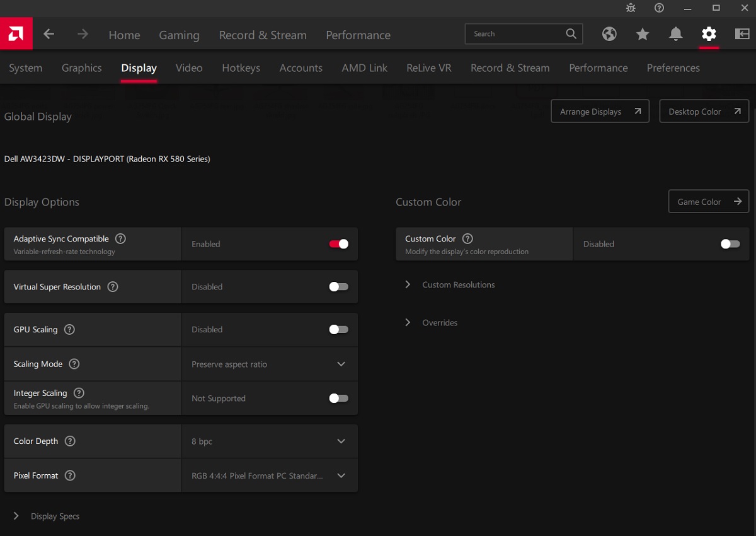
Task: Go back with the left arrow
Action: [x=49, y=34]
